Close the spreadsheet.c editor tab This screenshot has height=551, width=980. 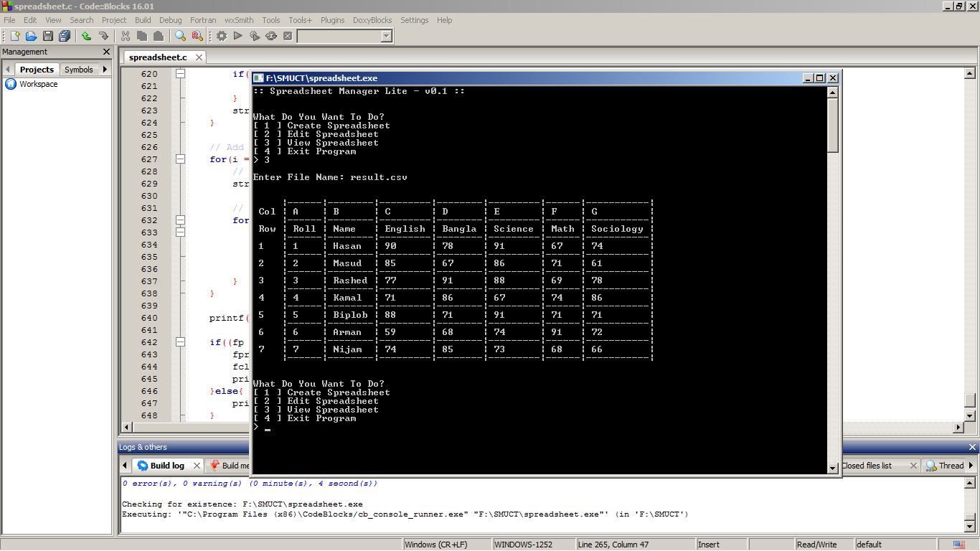click(x=199, y=57)
